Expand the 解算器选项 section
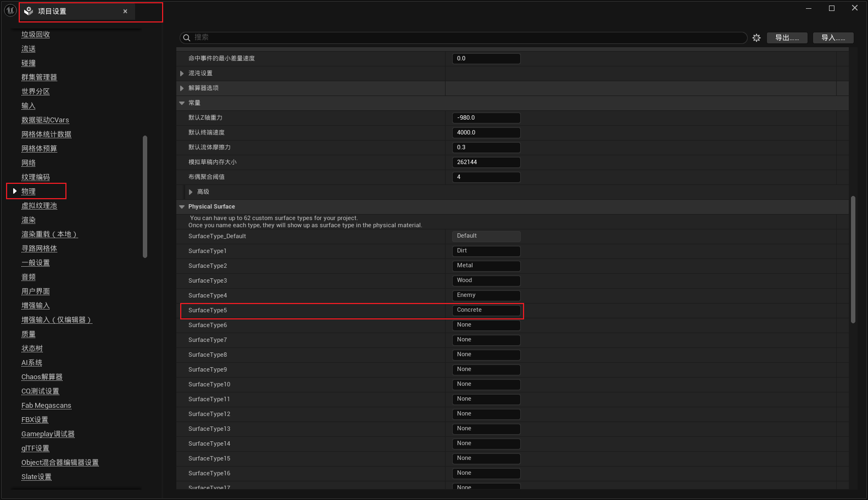 click(182, 88)
